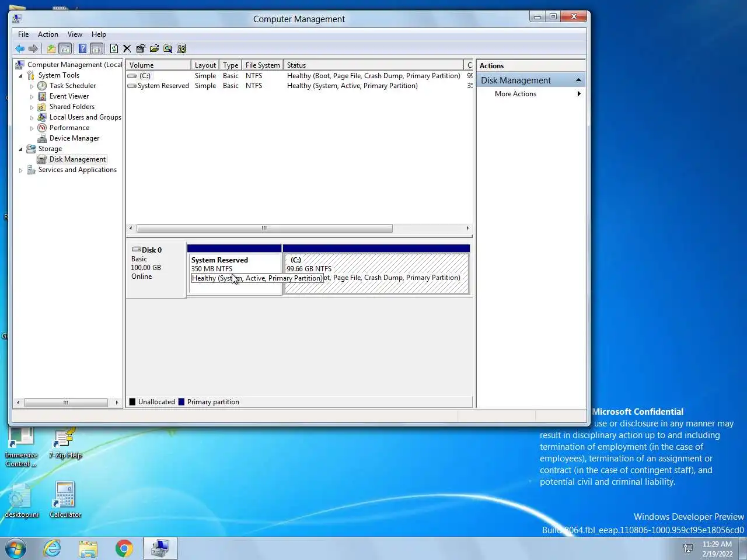This screenshot has width=747, height=560.
Task: Open the 7-Zip Help desktop shortcut
Action: coord(65,443)
